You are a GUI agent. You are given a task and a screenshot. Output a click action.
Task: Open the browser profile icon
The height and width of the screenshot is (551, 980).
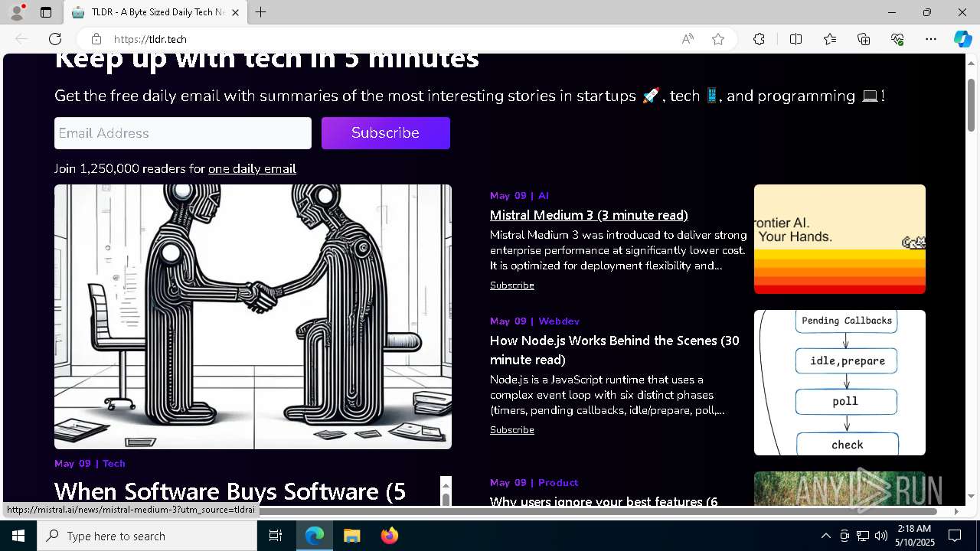coord(17,12)
